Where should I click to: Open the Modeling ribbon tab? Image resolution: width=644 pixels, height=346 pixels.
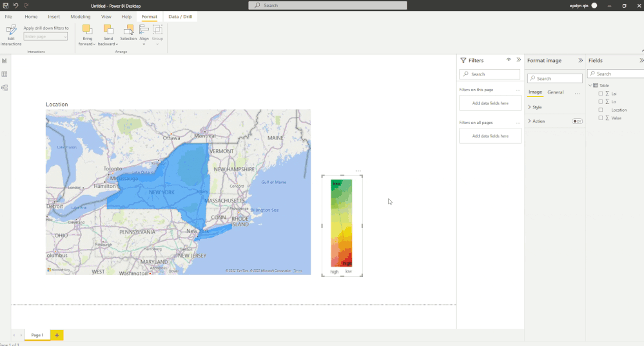coord(81,17)
